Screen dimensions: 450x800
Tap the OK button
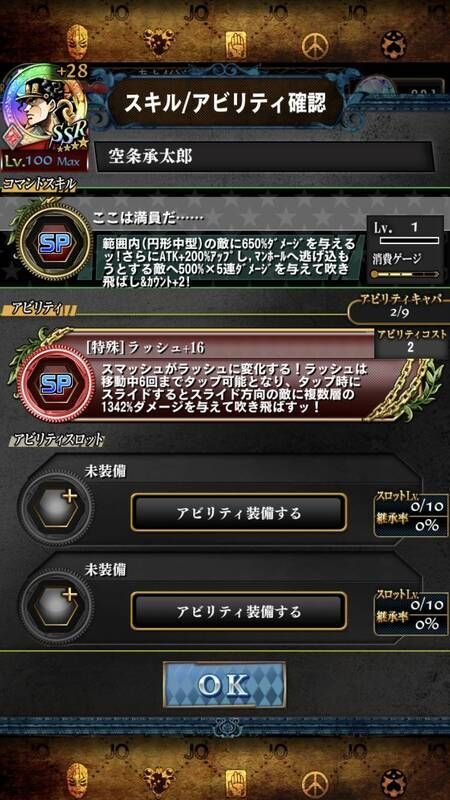[x=224, y=685]
